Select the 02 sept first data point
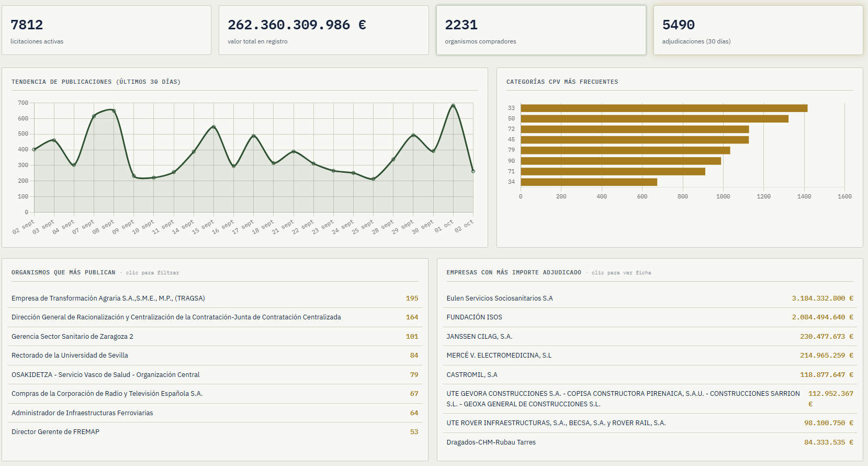Screen dimensions: 868x466 pos(34,150)
